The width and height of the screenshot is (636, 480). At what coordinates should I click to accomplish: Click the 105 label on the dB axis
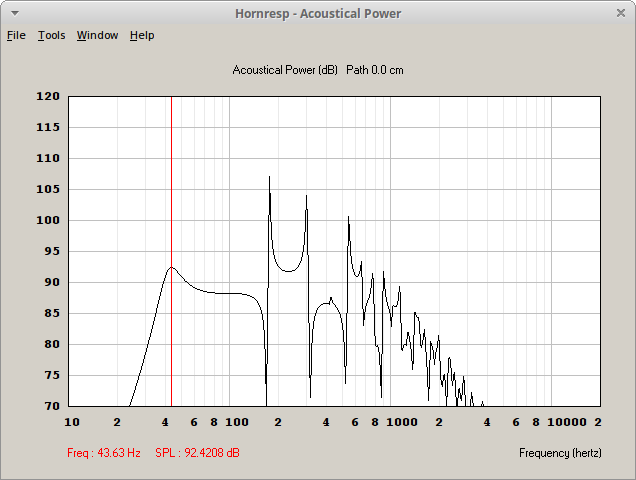[x=48, y=189]
